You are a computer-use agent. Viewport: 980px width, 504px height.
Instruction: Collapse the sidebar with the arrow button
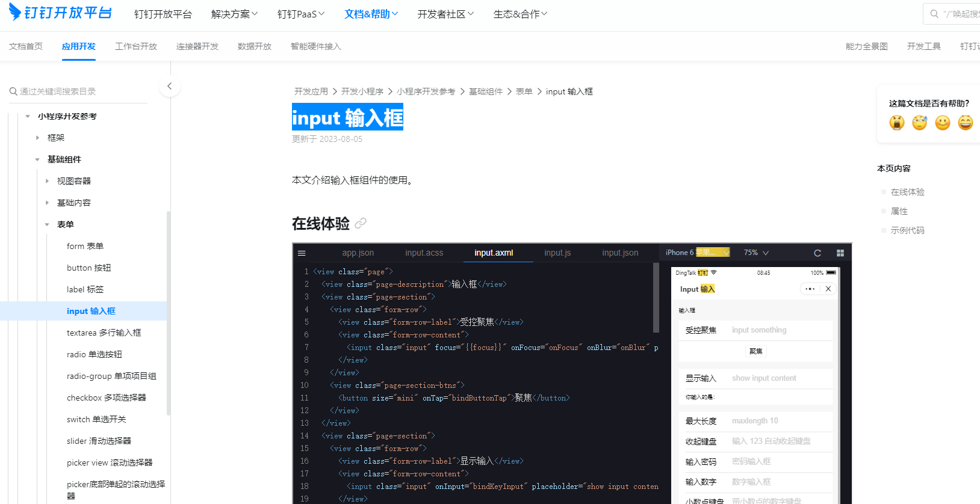170,86
